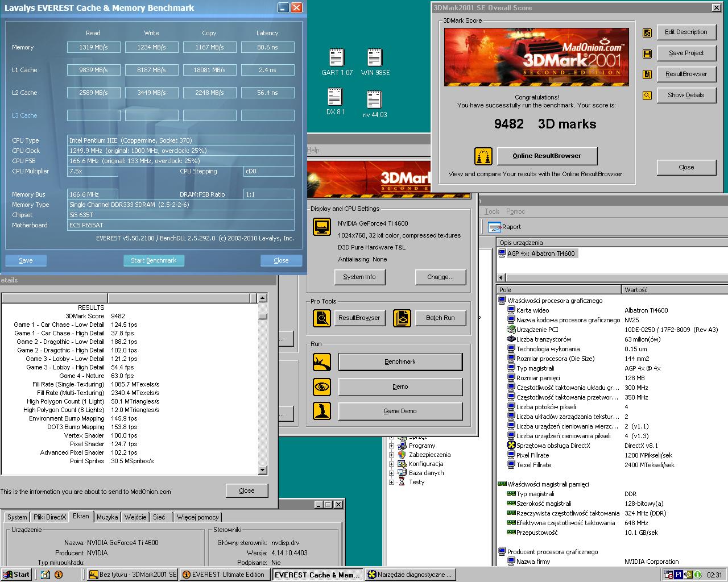Switch to the Muzyka tab
Image resolution: width=728 pixels, height=582 pixels.
tap(107, 517)
